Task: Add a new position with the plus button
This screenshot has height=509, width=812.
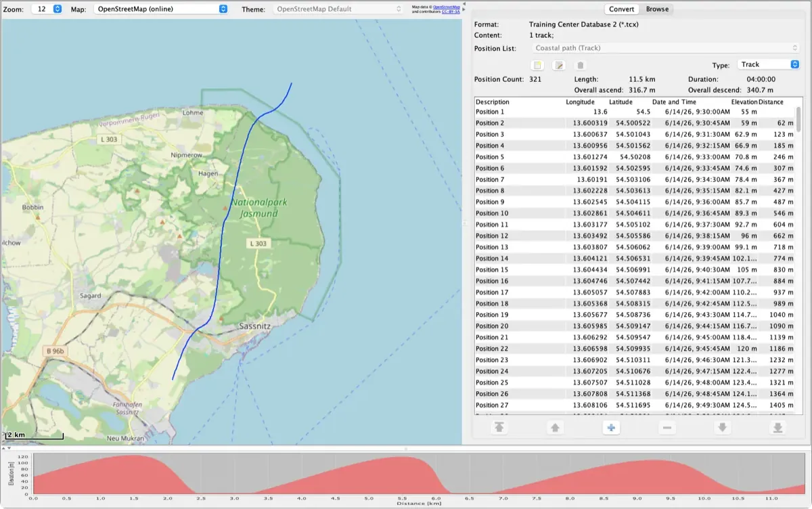Action: coord(610,428)
